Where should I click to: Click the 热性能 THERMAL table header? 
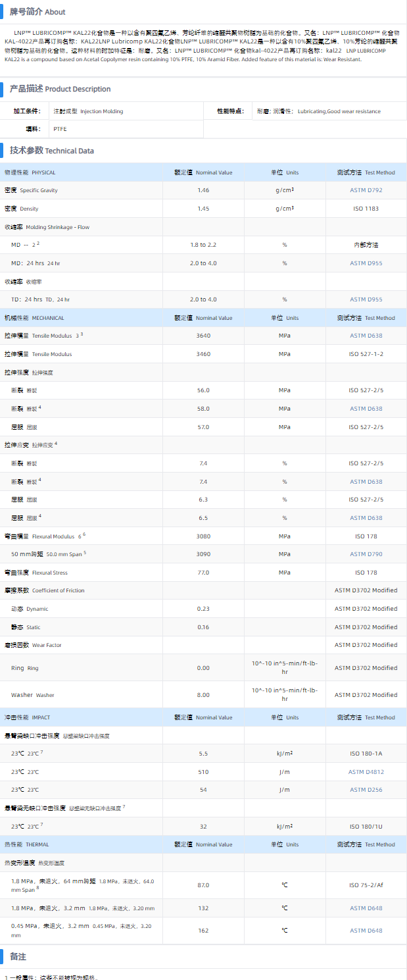[27, 844]
